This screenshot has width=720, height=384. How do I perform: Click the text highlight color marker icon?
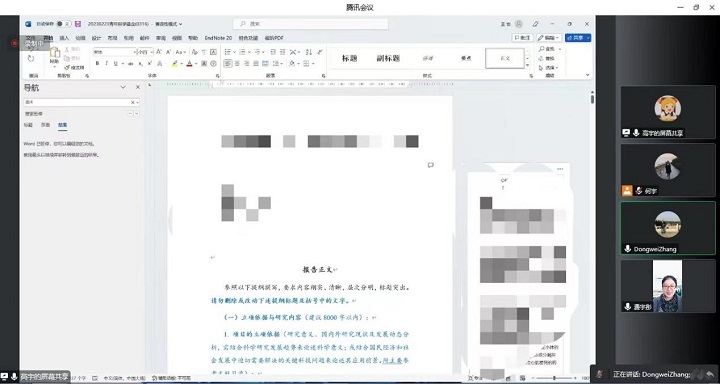point(175,64)
